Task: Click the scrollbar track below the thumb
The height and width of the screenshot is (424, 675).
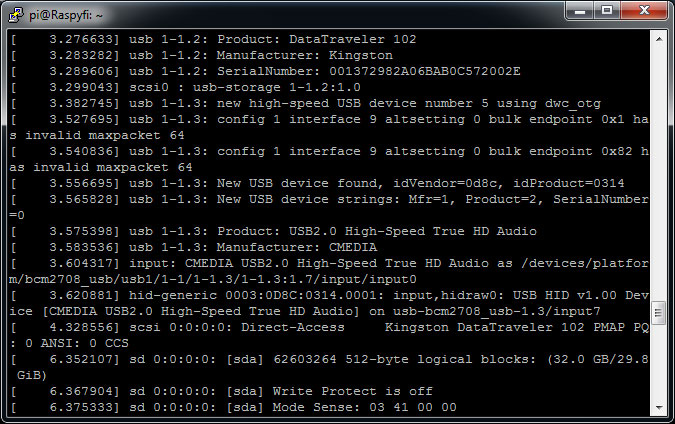Action: point(659,362)
